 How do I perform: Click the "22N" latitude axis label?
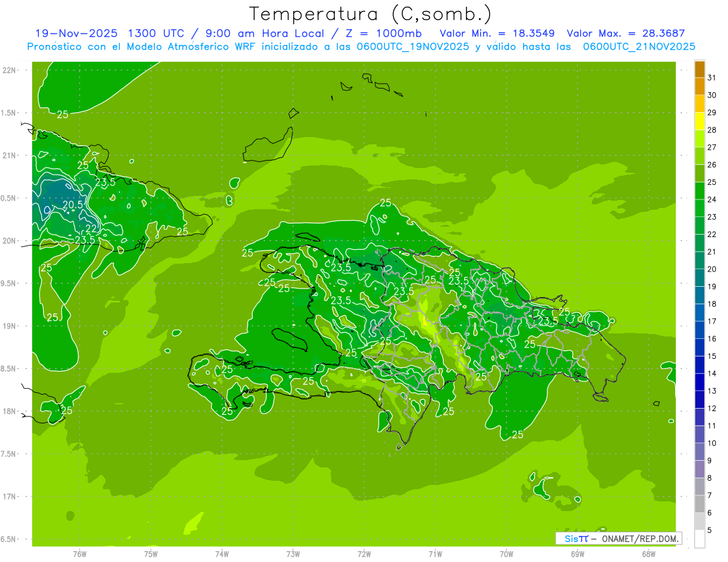click(9, 70)
